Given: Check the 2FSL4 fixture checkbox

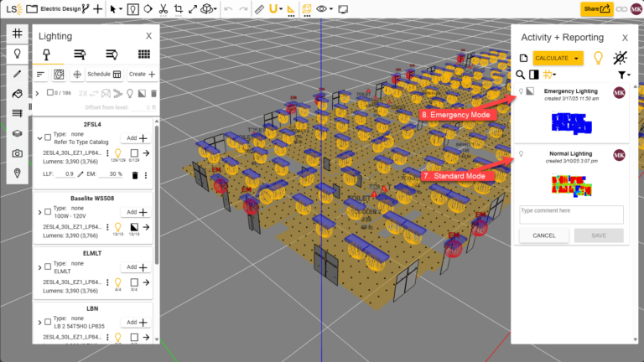Looking at the screenshot, I should coord(48,137).
